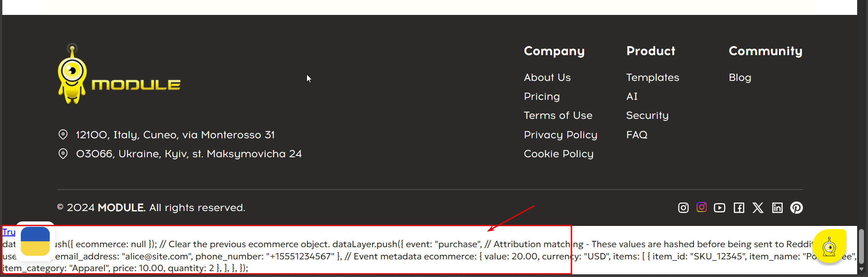Open the Pinterest icon
The width and height of the screenshot is (868, 277).
[x=797, y=208]
